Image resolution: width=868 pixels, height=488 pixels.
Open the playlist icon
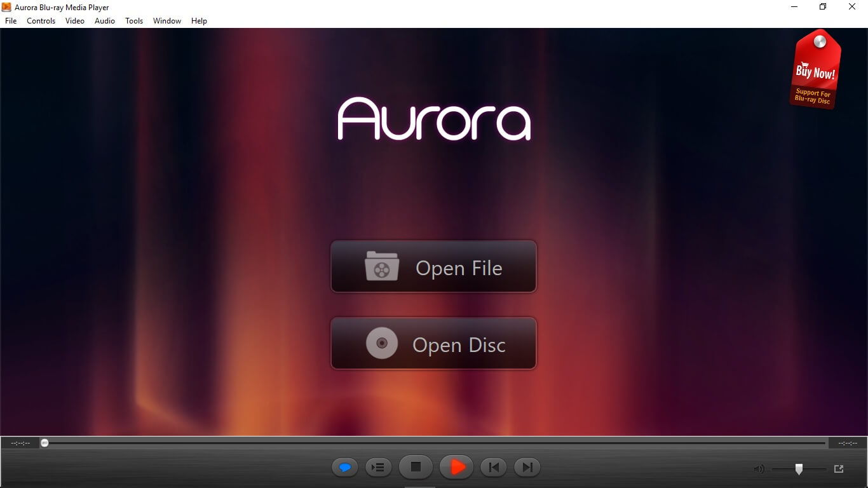tap(378, 468)
